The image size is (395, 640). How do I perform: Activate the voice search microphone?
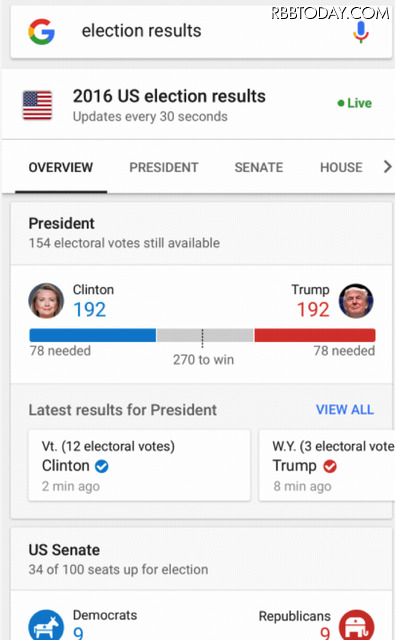click(x=360, y=32)
